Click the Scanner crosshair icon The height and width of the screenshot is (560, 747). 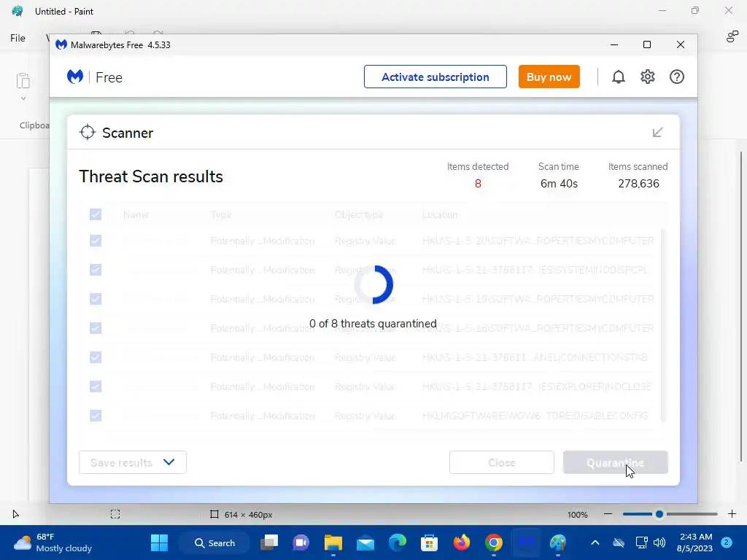point(88,133)
